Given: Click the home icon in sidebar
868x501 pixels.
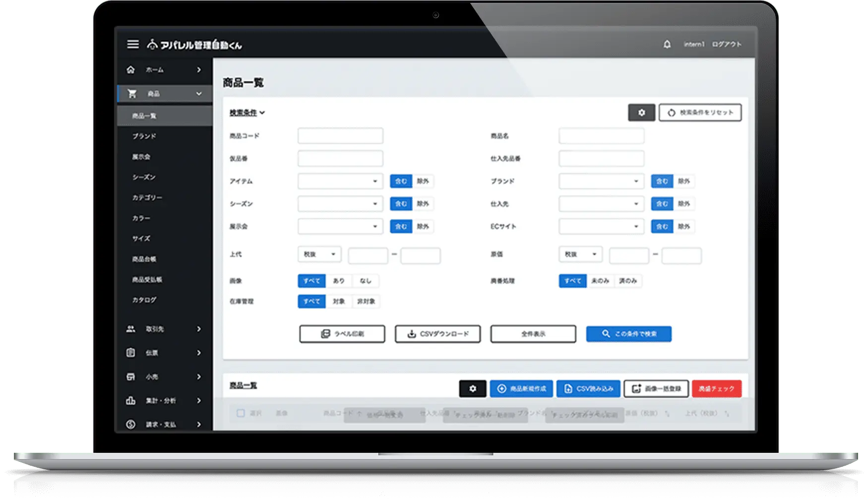Looking at the screenshot, I should click(x=130, y=70).
